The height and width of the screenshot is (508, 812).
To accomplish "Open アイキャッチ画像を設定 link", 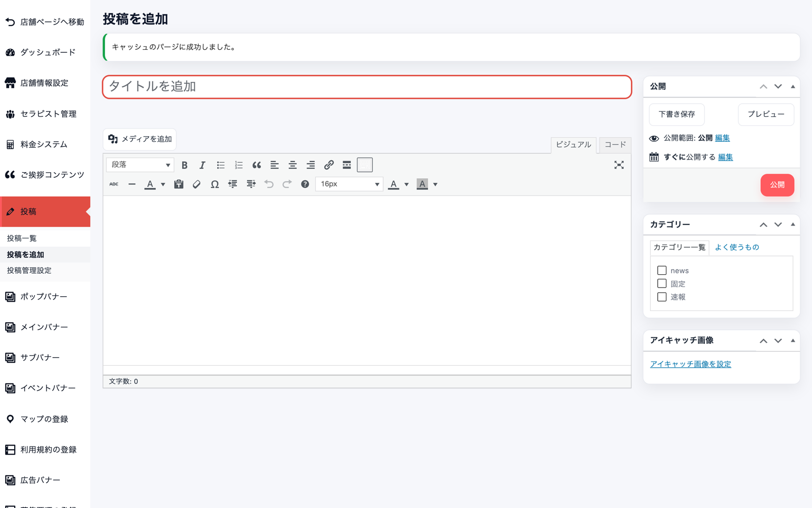I will pos(691,364).
